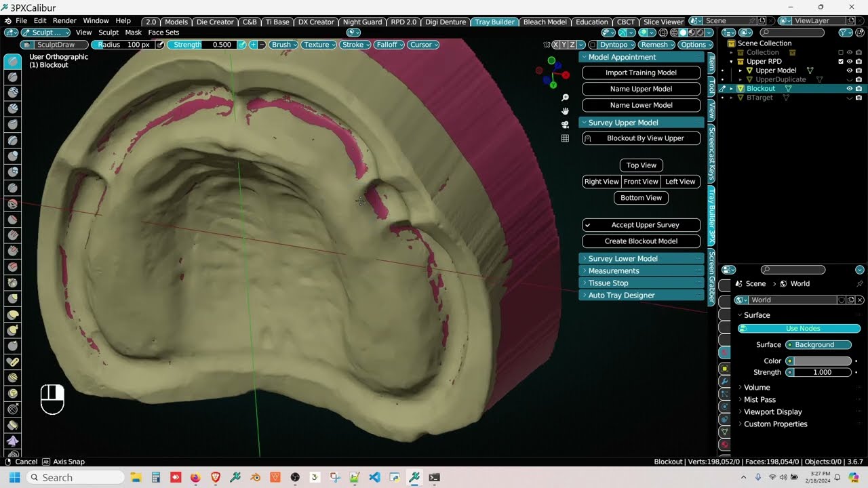Open the Object Data properties tab (green triangle)
Viewport: 868px width, 488px height.
[x=724, y=432]
